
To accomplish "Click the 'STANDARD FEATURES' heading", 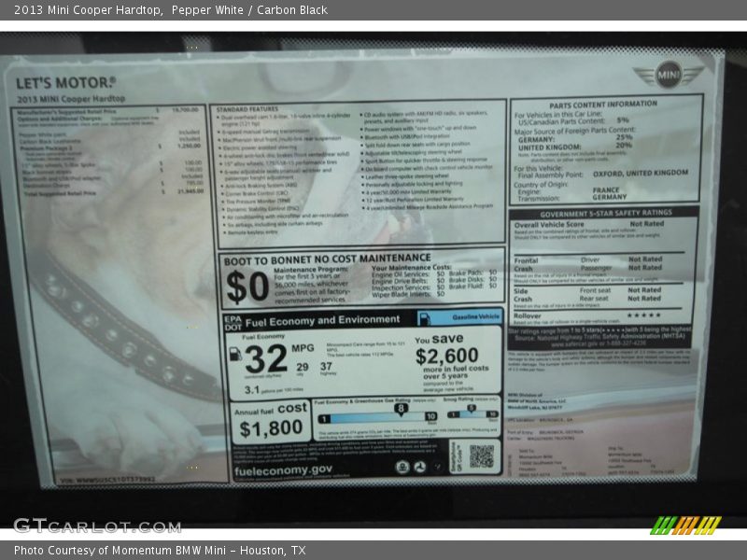I will pyautogui.click(x=247, y=109).
